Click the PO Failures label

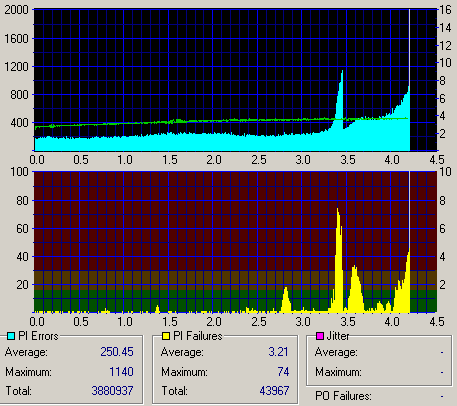pos(343,396)
